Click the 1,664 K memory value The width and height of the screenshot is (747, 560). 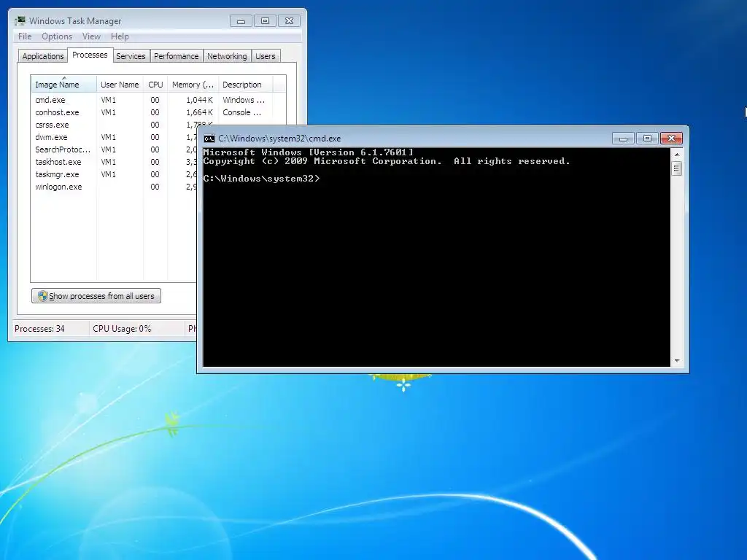(x=199, y=112)
